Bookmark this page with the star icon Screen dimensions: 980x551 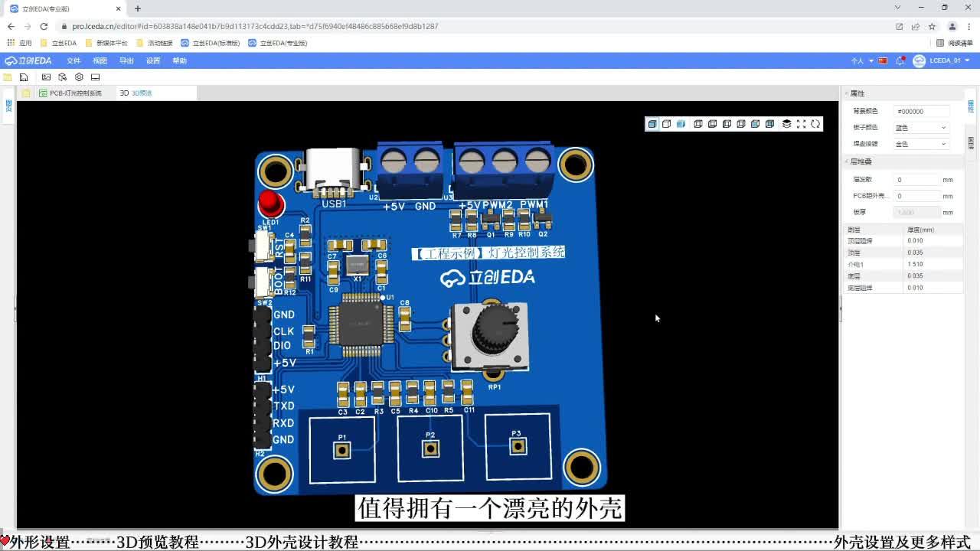(x=932, y=26)
